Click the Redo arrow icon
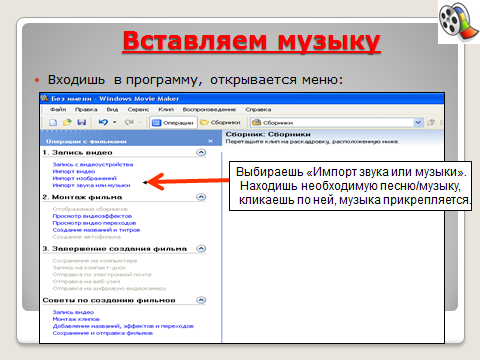480x360 pixels. point(129,122)
